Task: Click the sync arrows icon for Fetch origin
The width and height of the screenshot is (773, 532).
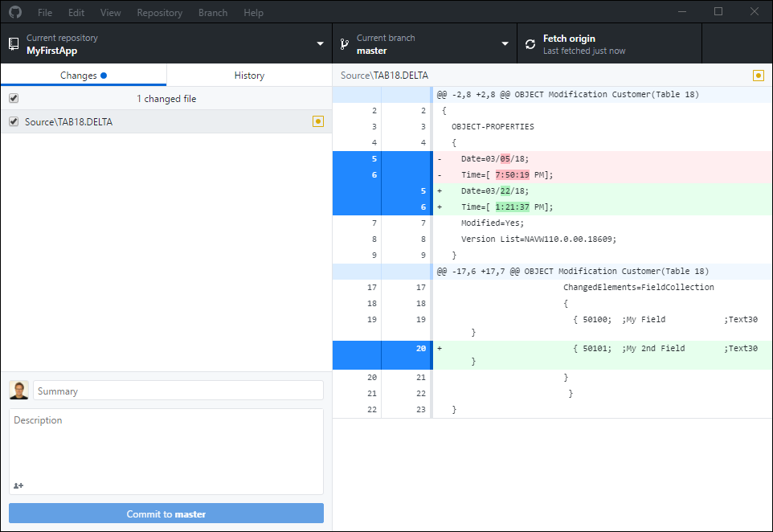Action: point(530,44)
